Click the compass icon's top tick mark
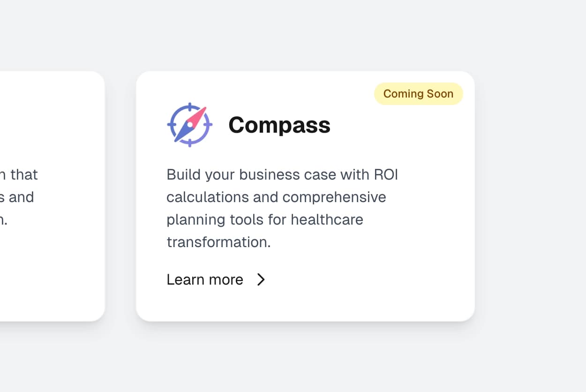The height and width of the screenshot is (392, 586). [x=189, y=104]
